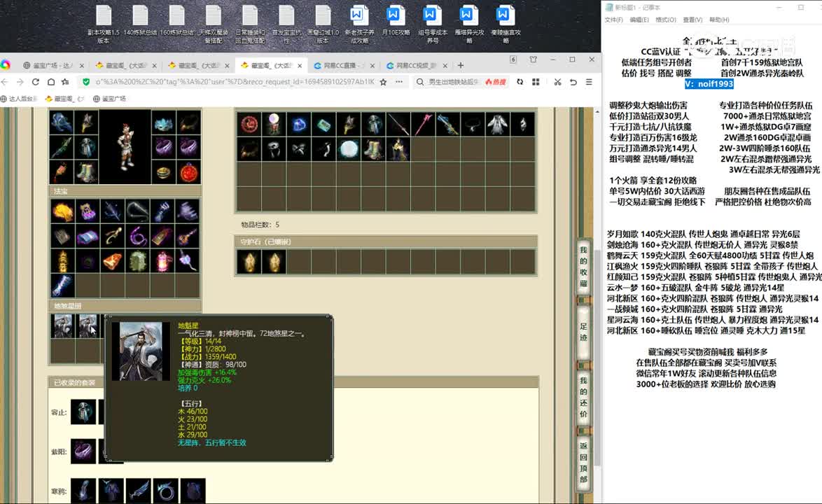Viewport: 822px width, 504px height.
Task: Open the 达人后台 bookmark
Action: tap(20, 99)
